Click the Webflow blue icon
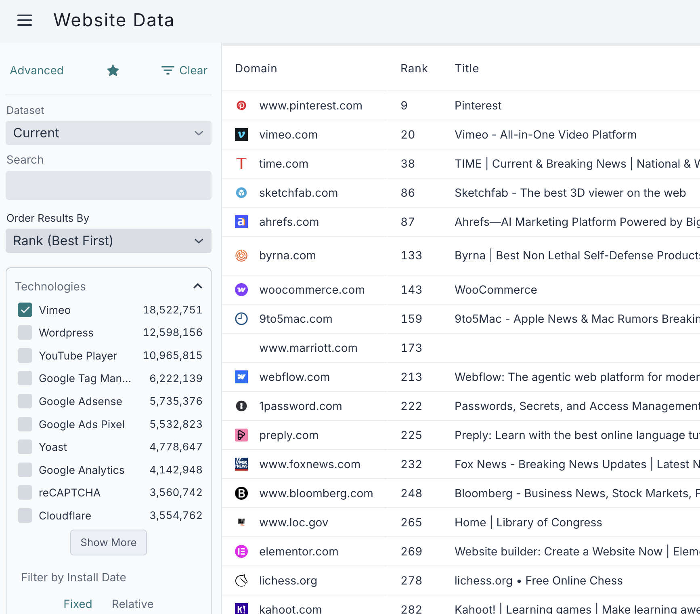 pos(241,377)
